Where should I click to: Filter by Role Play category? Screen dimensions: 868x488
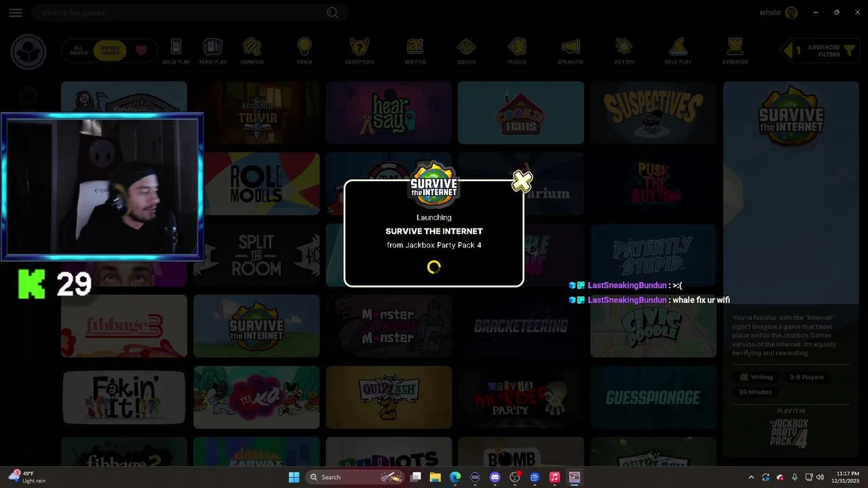pos(677,52)
